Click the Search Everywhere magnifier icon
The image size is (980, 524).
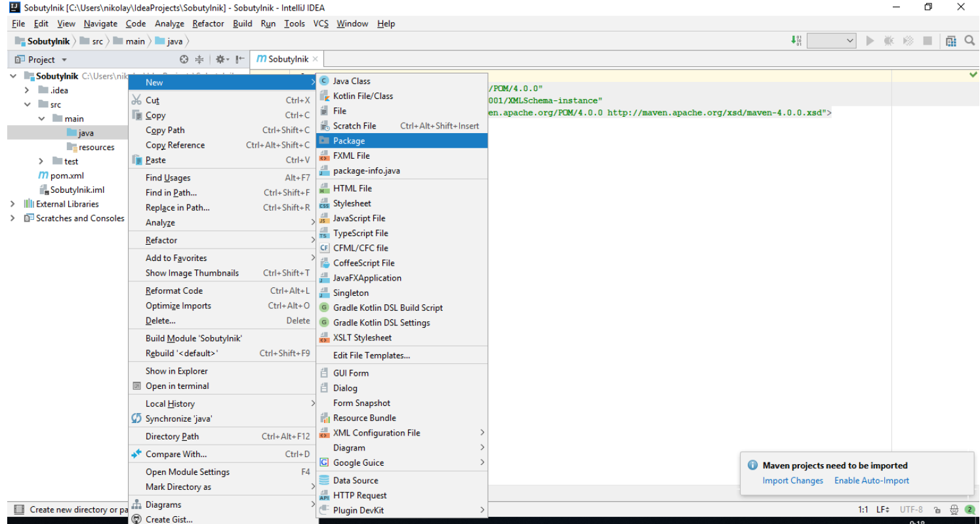point(970,41)
